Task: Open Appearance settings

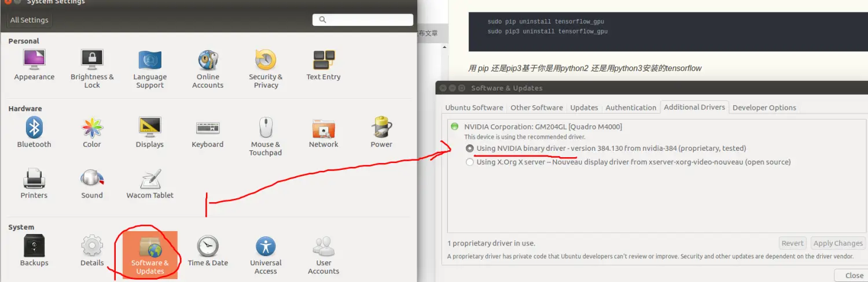Action: (x=34, y=65)
